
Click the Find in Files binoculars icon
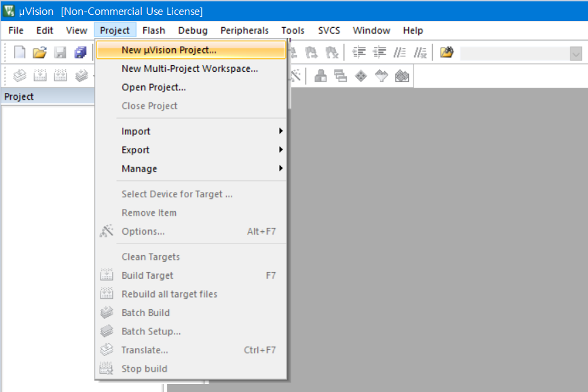point(447,52)
